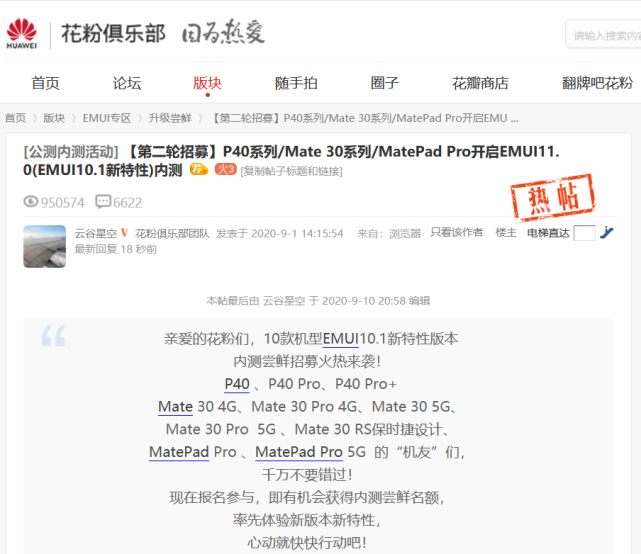Click breadcrumb EMUI专区 link
The height and width of the screenshot is (554, 641).
(107, 118)
